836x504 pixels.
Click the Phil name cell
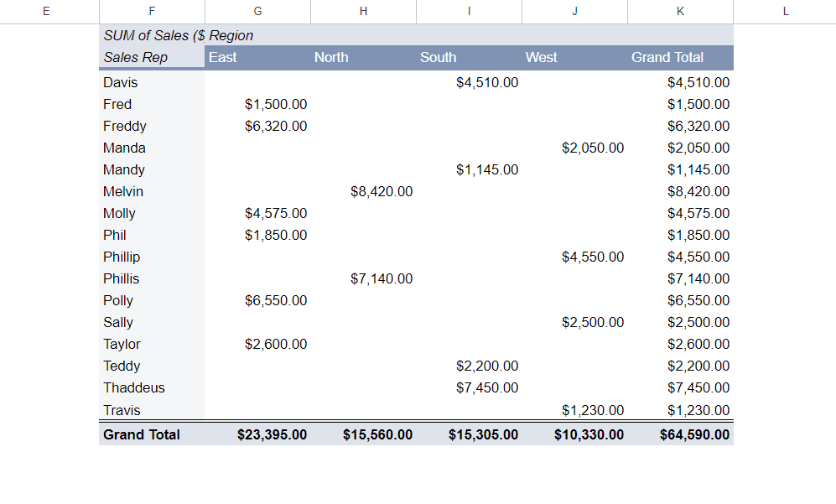152,235
